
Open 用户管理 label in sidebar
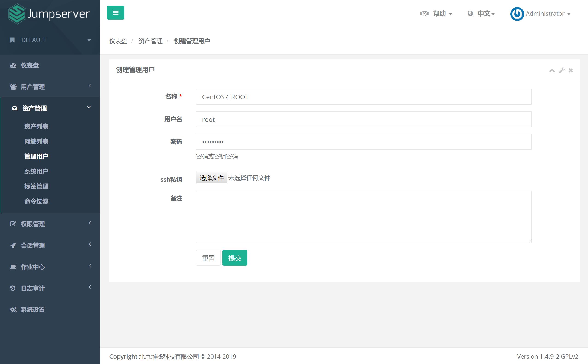tap(33, 87)
